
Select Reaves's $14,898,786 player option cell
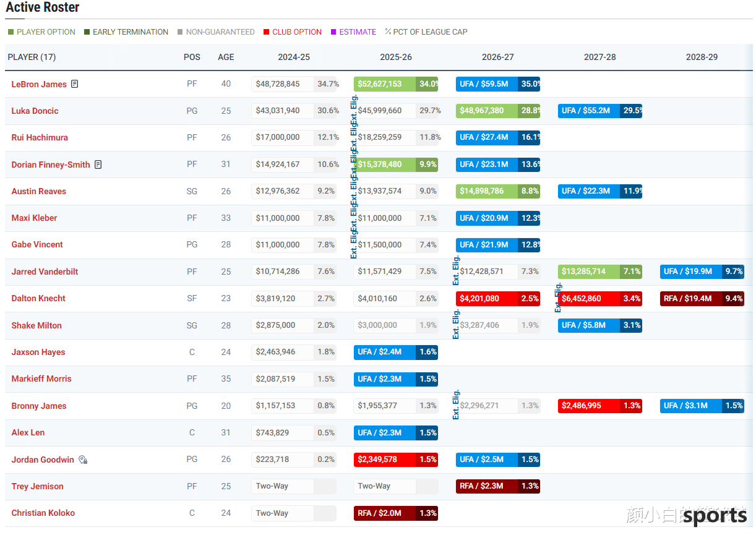[498, 191]
